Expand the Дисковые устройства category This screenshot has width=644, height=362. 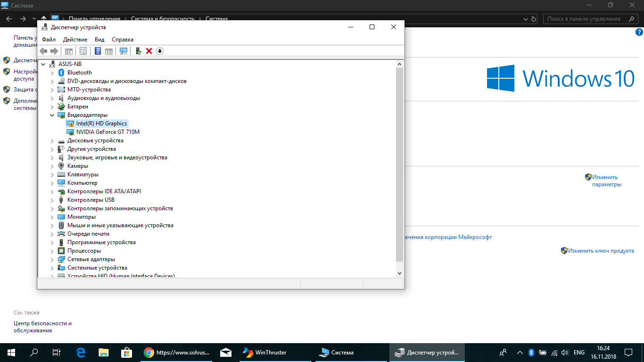(x=52, y=140)
